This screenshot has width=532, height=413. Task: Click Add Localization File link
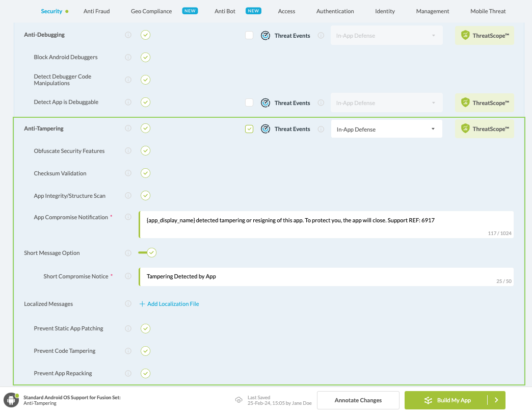[169, 304]
